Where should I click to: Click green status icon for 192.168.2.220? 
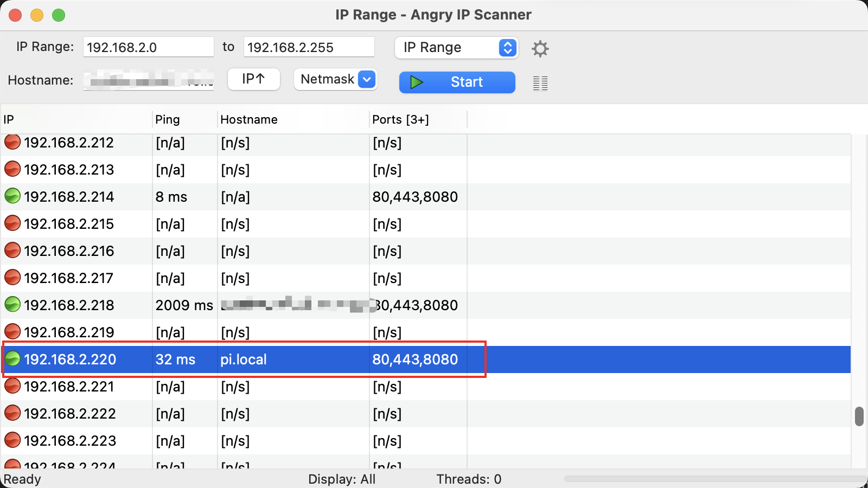coord(12,359)
